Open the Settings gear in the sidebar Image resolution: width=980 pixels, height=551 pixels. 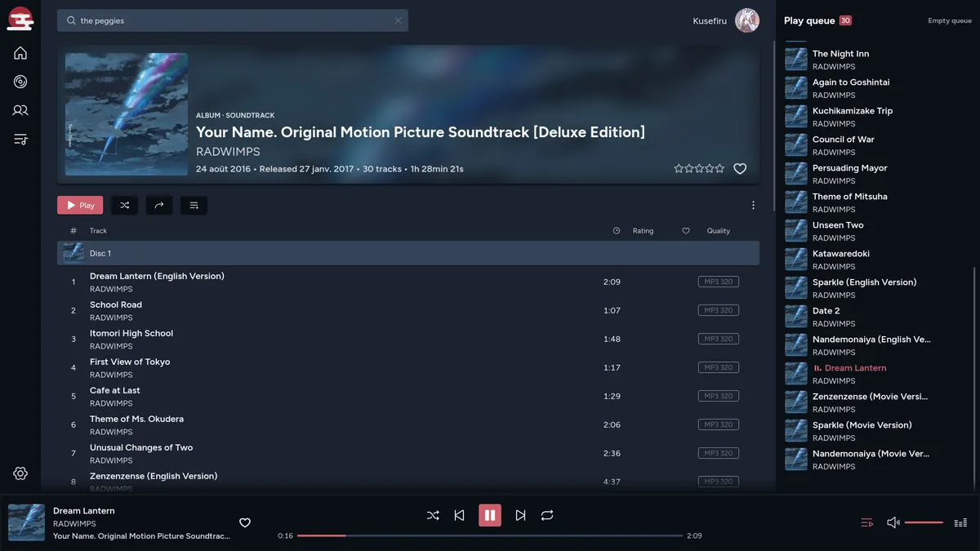(20, 473)
